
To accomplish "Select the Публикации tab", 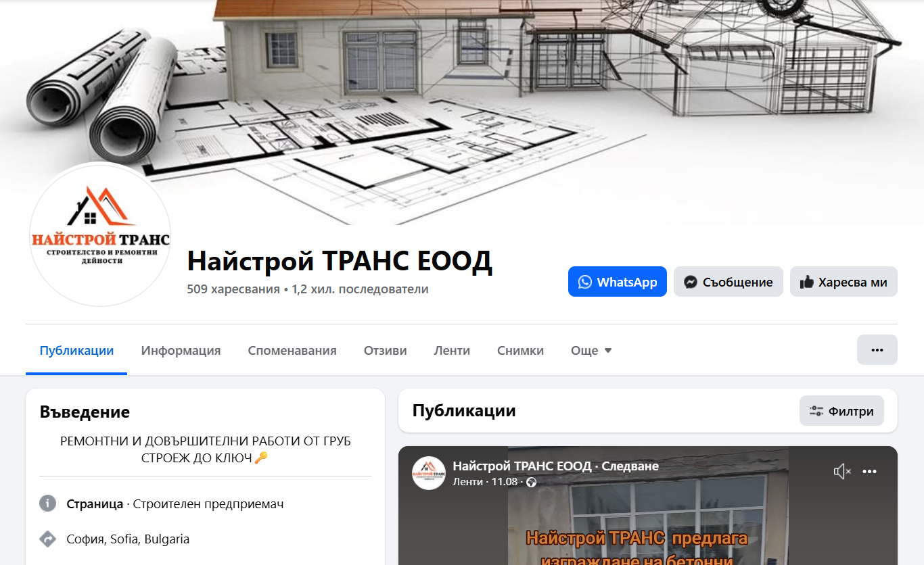I will tap(76, 351).
